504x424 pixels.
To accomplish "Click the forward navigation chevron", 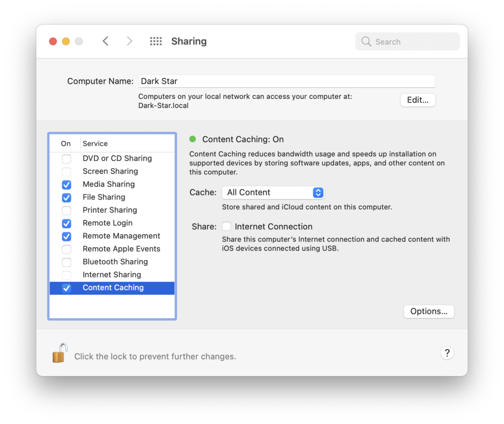I will 129,41.
